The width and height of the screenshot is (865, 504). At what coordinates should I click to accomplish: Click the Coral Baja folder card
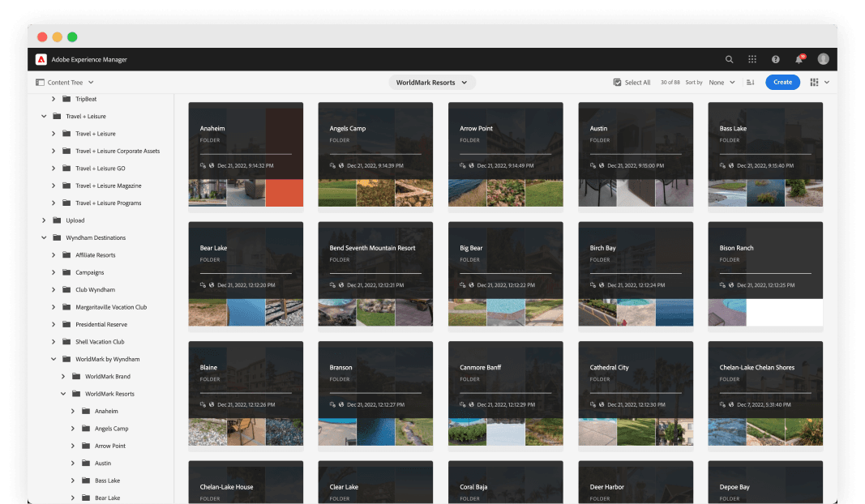(x=506, y=482)
